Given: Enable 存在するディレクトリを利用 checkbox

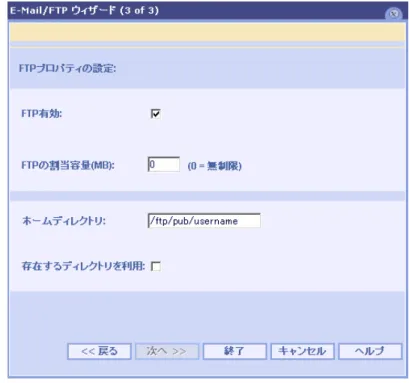Looking at the screenshot, I should [x=156, y=266].
